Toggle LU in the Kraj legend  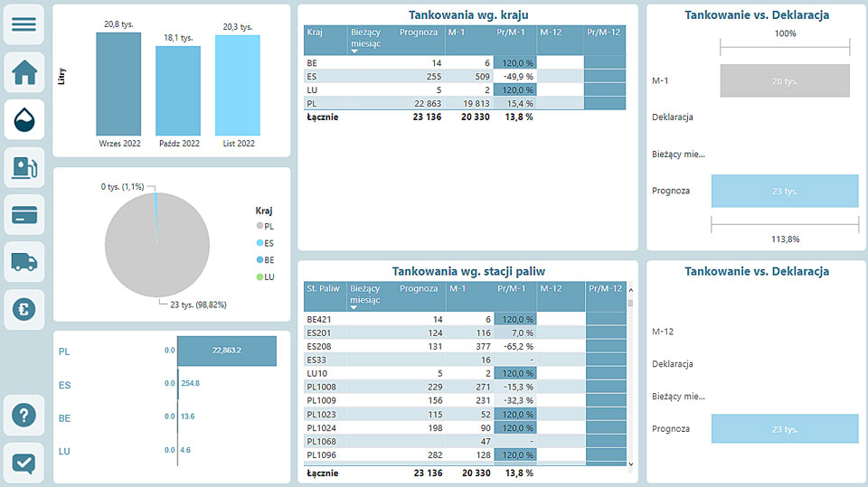[263, 276]
